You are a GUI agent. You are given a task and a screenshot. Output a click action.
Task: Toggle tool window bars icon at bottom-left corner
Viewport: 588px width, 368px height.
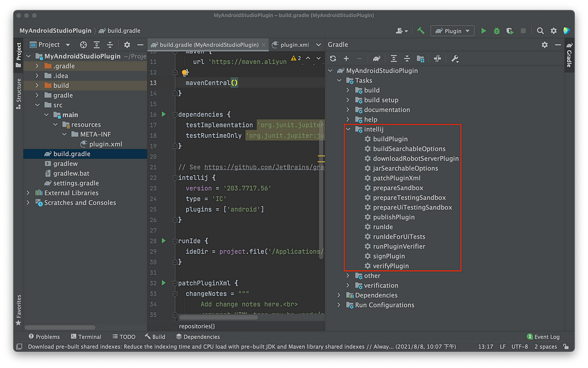click(x=19, y=347)
